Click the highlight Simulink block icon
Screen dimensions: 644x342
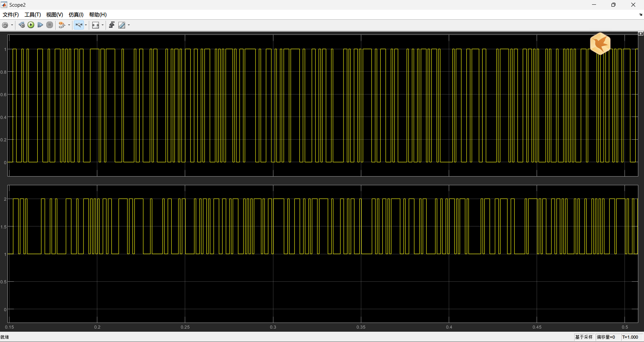(62, 25)
